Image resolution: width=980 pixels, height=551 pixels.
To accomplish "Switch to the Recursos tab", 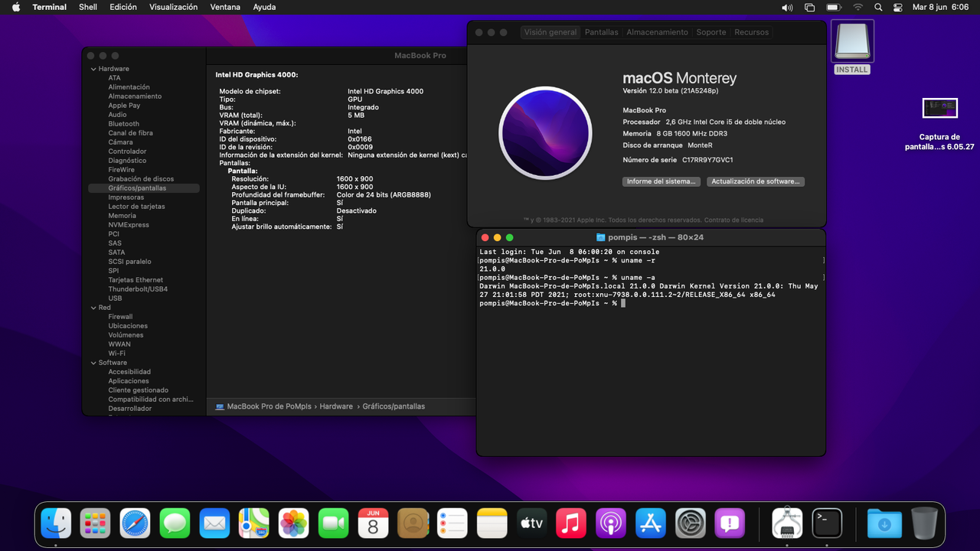I will (x=751, y=32).
